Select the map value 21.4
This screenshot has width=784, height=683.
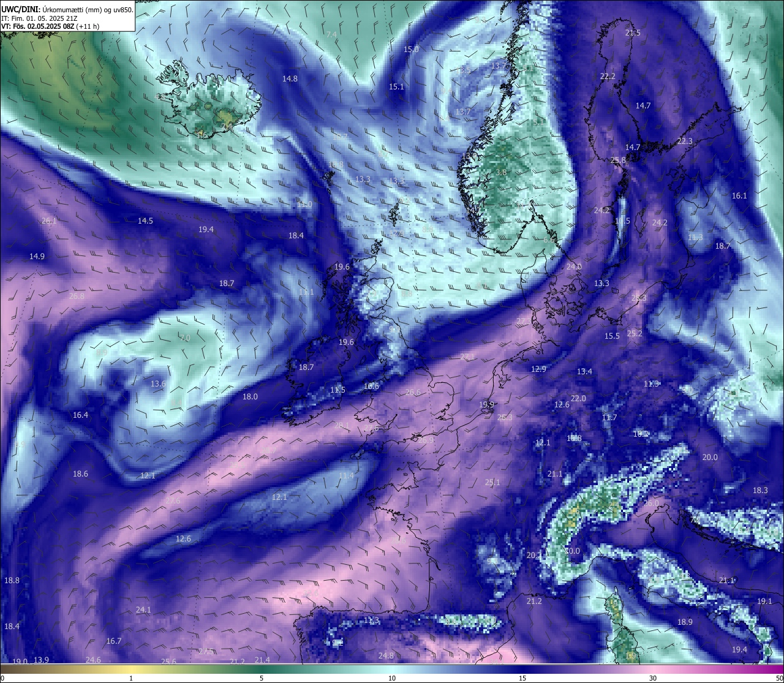[262, 660]
